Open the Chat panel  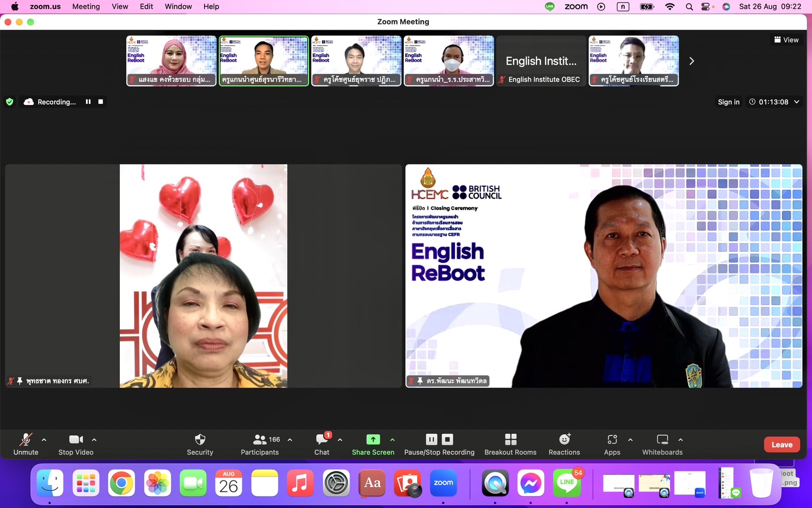[x=321, y=444]
